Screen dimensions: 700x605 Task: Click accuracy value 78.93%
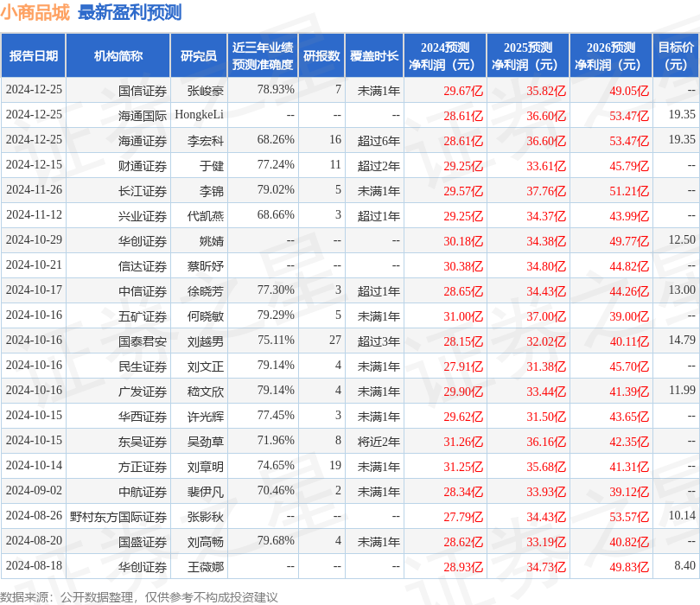[276, 89]
